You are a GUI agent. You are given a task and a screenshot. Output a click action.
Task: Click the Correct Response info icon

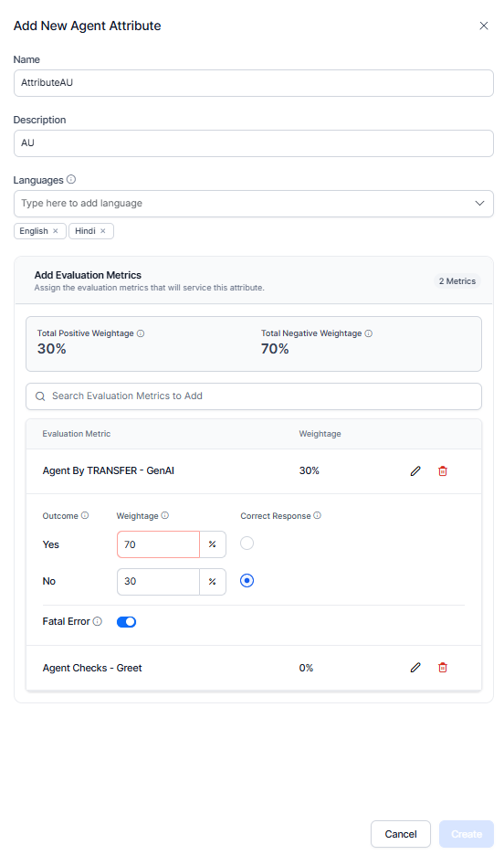click(317, 515)
